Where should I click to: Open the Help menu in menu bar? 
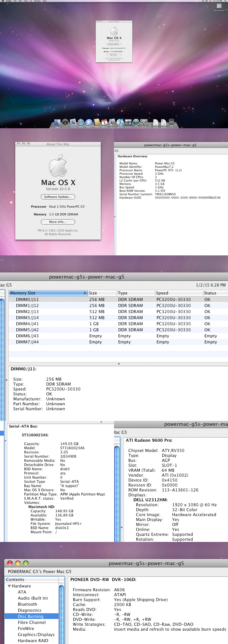tap(44, 1)
